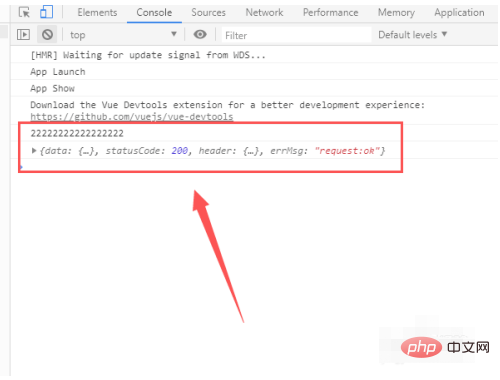
Task: Show the console sidebar icon
Action: click(23, 34)
